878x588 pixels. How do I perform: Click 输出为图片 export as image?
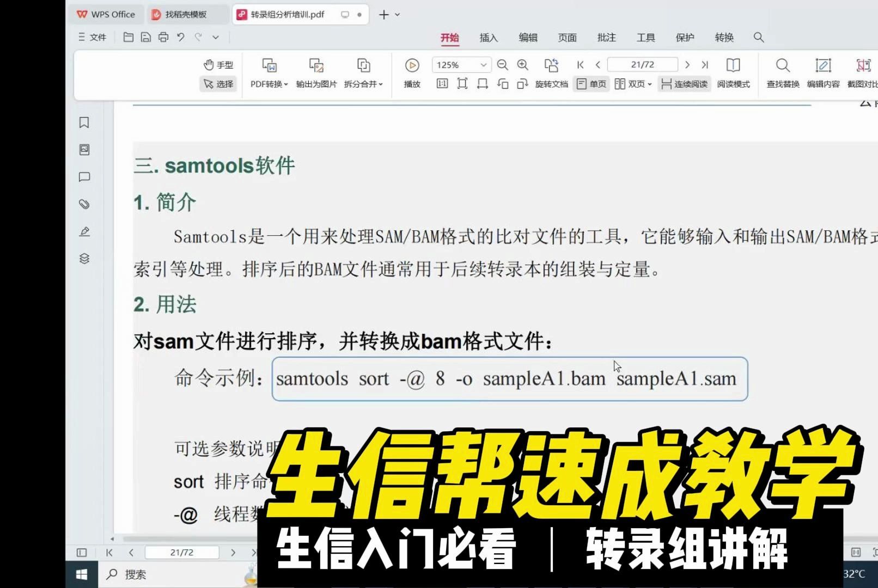[x=316, y=73]
